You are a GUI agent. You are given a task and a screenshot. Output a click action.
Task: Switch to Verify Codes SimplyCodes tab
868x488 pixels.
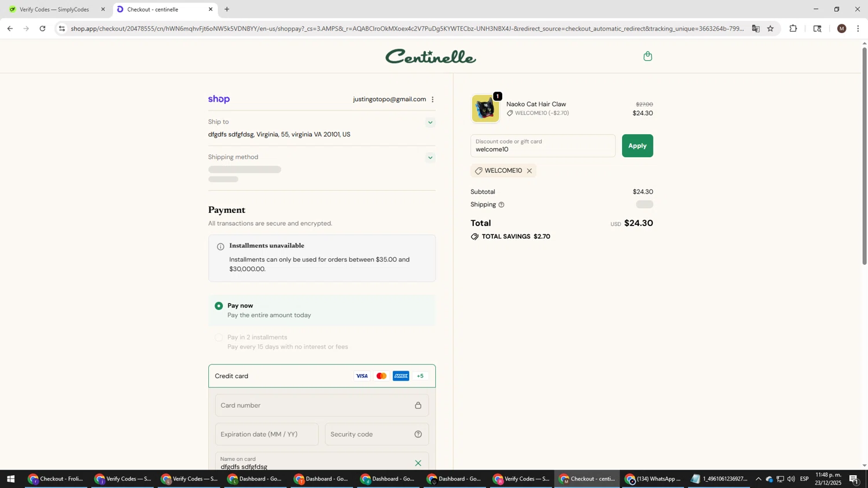click(x=56, y=9)
